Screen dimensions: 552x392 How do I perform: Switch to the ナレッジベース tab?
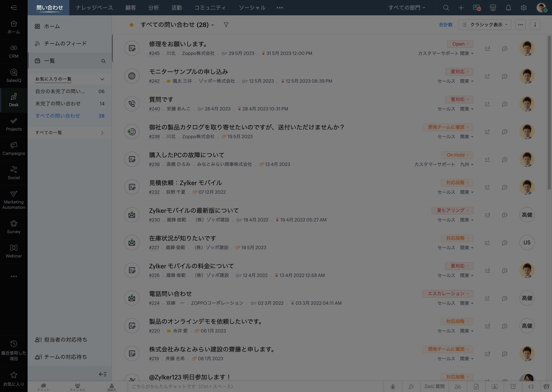click(94, 8)
